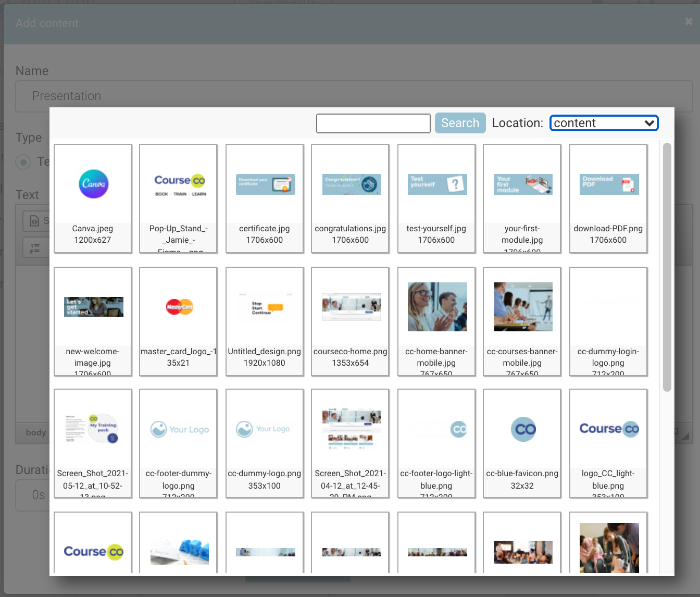700x597 pixels.
Task: Select the Type radio button
Action: (x=23, y=162)
